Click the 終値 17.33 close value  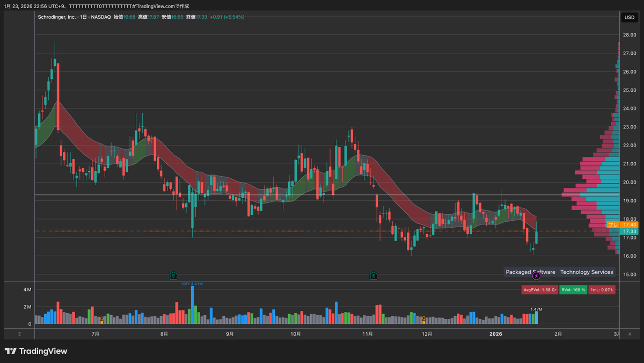[x=196, y=17]
